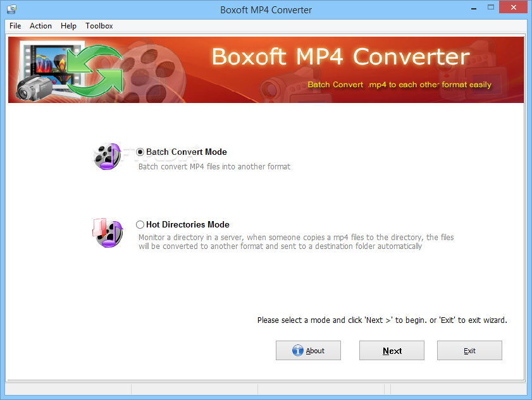Open the Toolbox menu
This screenshot has width=532, height=400.
99,26
